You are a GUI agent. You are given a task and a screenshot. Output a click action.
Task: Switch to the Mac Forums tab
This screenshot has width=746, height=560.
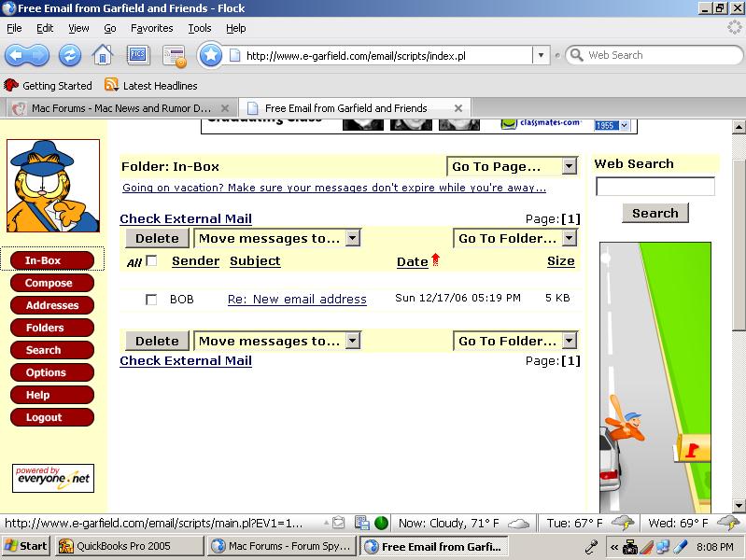tap(120, 108)
